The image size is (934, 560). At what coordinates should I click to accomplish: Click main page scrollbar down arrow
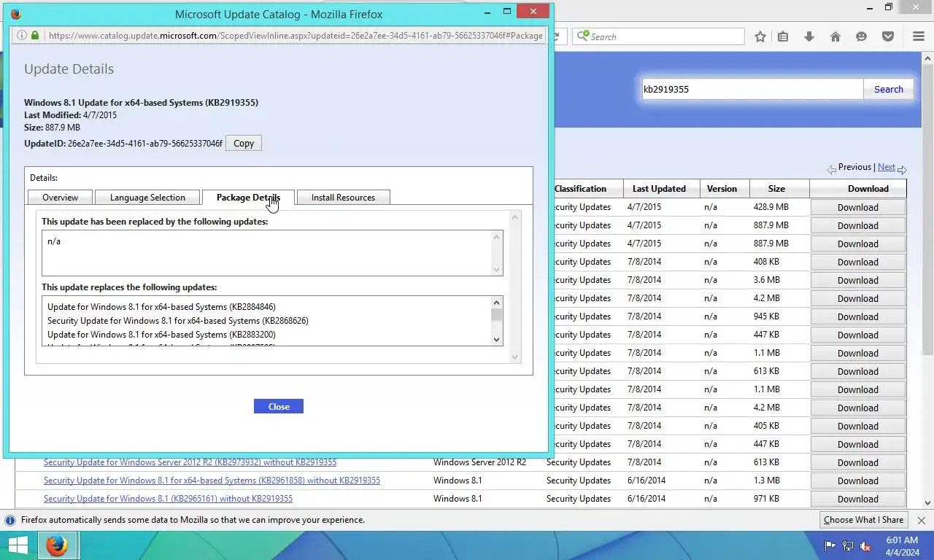[928, 502]
